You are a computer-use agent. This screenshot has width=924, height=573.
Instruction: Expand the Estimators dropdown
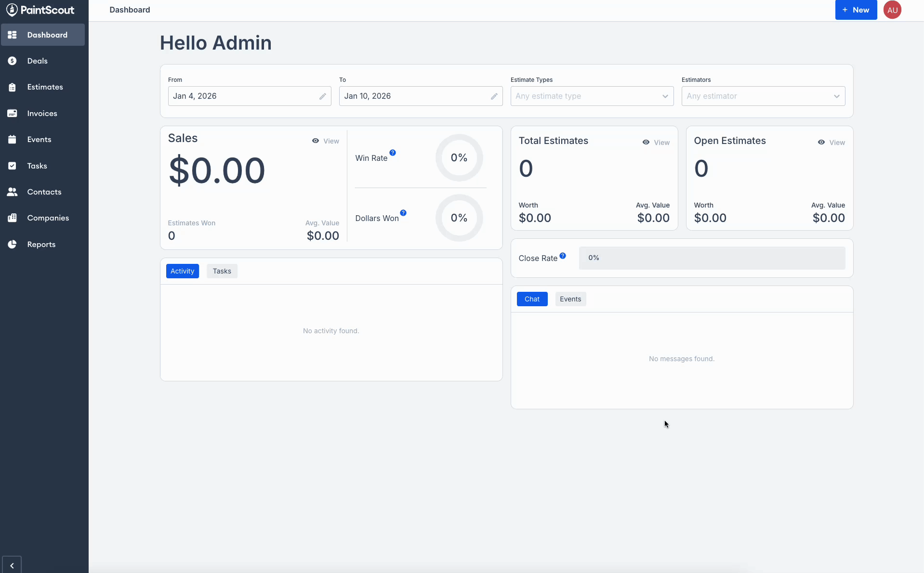763,96
